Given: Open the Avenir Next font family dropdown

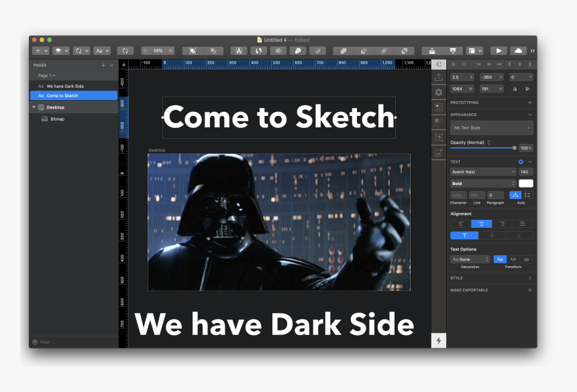Looking at the screenshot, I should click(482, 172).
